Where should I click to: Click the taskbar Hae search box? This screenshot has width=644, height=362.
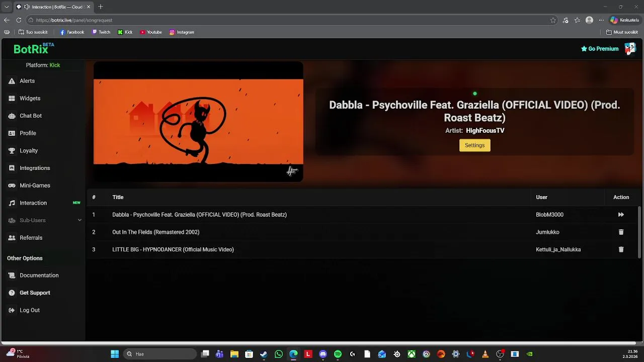160,354
